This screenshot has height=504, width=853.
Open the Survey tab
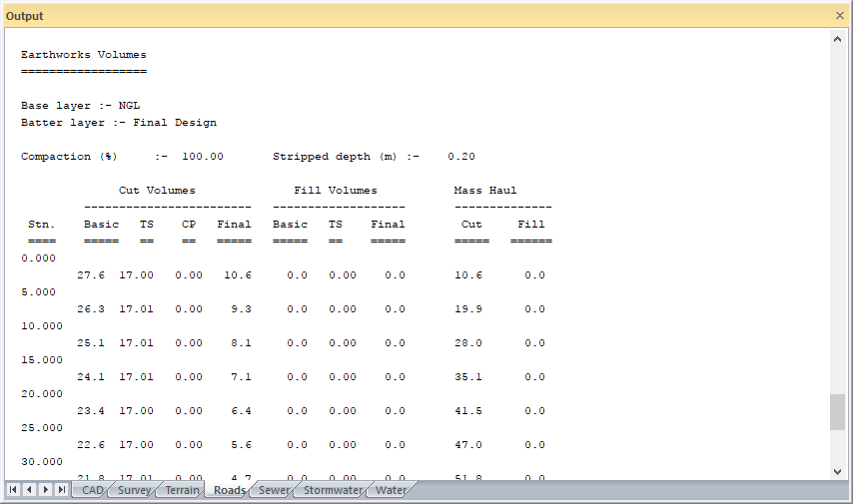coord(134,490)
